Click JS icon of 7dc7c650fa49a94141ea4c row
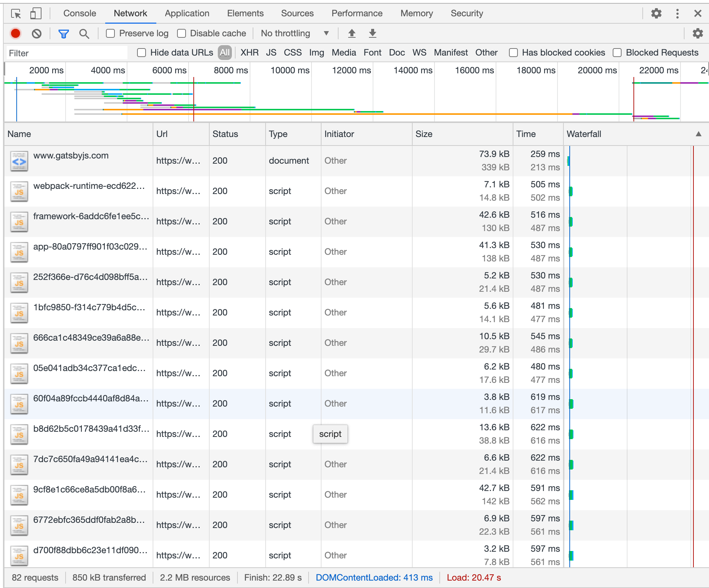Image resolution: width=709 pixels, height=588 pixels. pyautogui.click(x=19, y=465)
